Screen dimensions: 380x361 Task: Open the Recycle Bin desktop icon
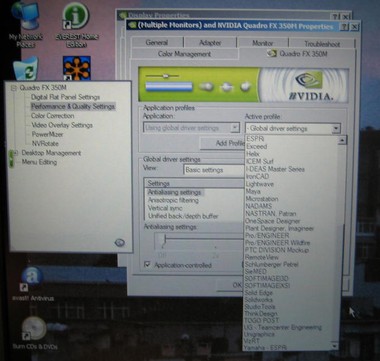pos(26,68)
